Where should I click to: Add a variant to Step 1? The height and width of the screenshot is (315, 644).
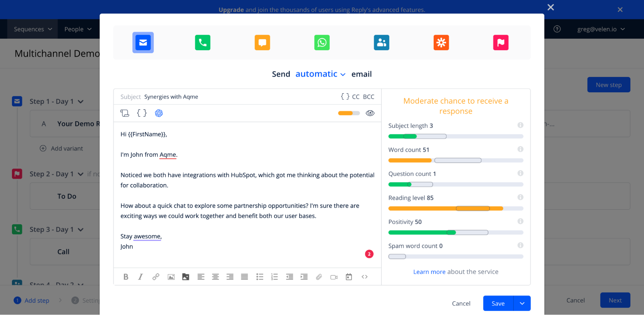61,148
